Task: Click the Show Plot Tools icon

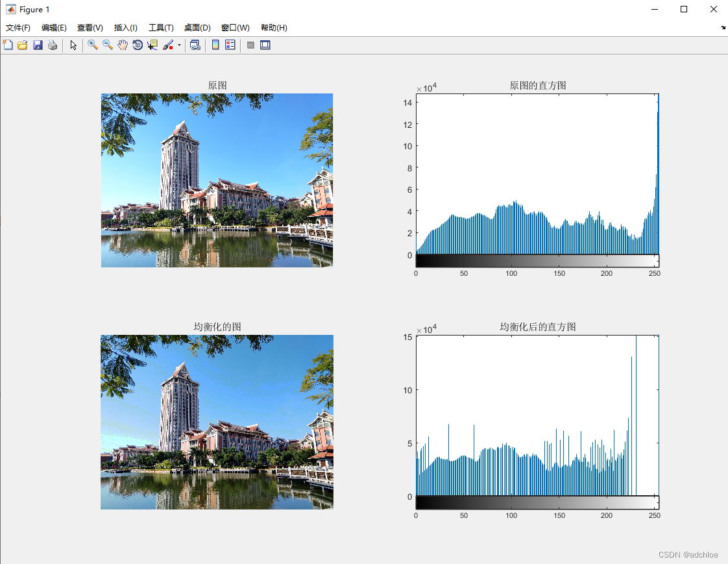Action: [x=265, y=45]
